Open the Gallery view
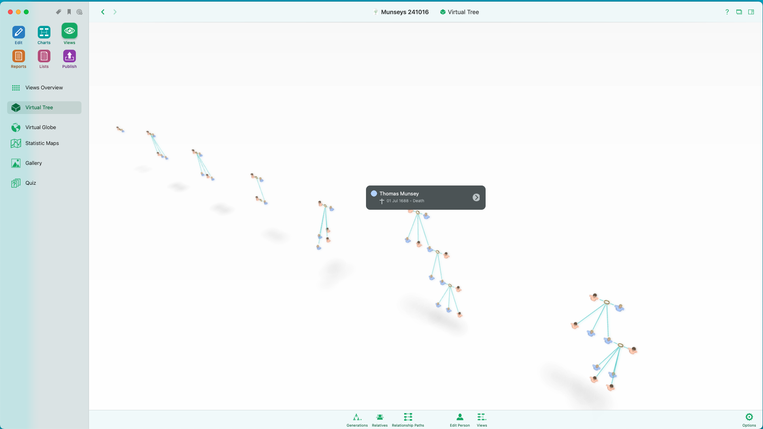This screenshot has width=763, height=429. pos(44,163)
